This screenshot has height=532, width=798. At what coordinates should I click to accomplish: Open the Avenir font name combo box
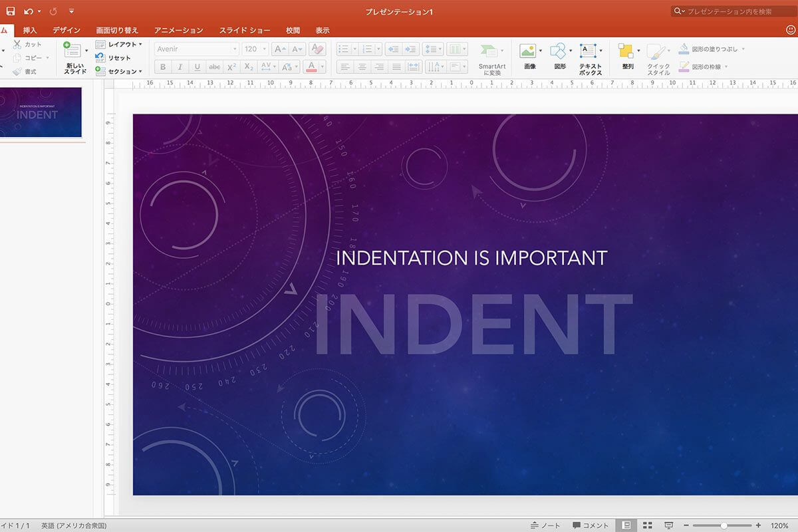click(196, 49)
